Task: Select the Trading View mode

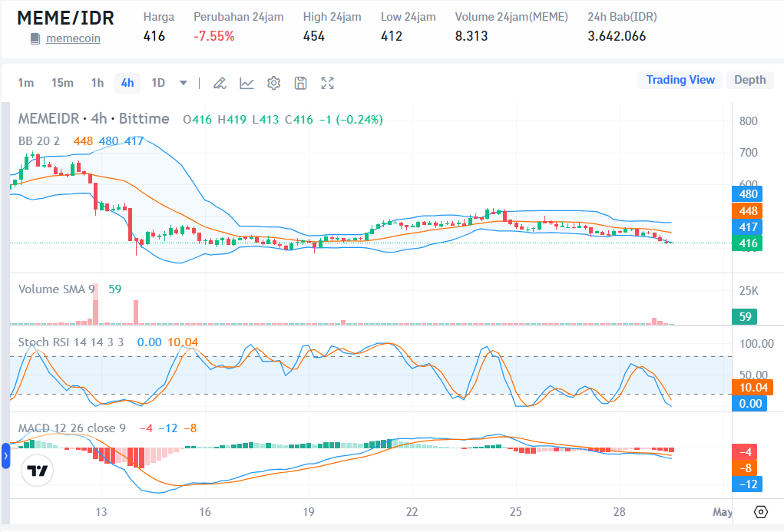Action: click(x=680, y=80)
